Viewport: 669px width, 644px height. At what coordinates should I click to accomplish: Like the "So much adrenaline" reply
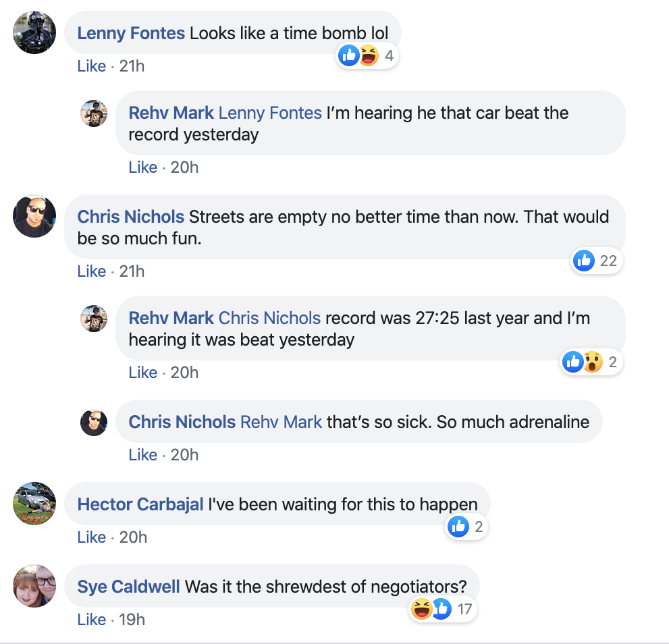tap(142, 455)
